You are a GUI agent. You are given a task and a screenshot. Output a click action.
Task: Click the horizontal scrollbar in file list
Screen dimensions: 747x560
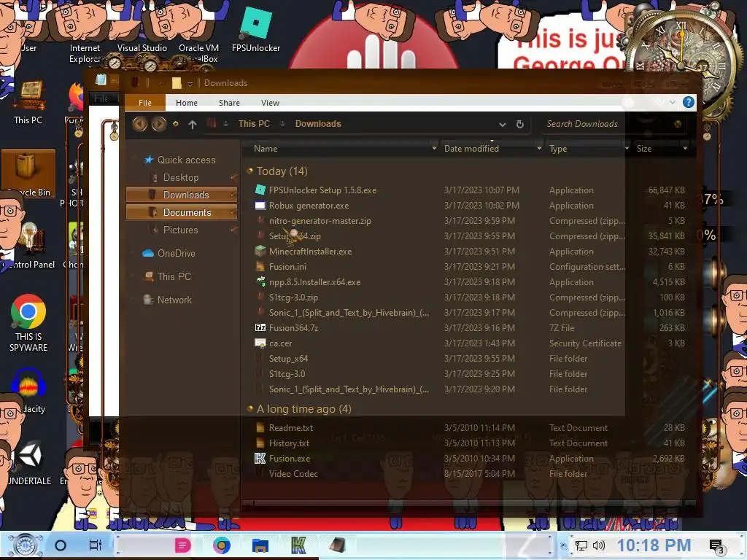coord(469,503)
